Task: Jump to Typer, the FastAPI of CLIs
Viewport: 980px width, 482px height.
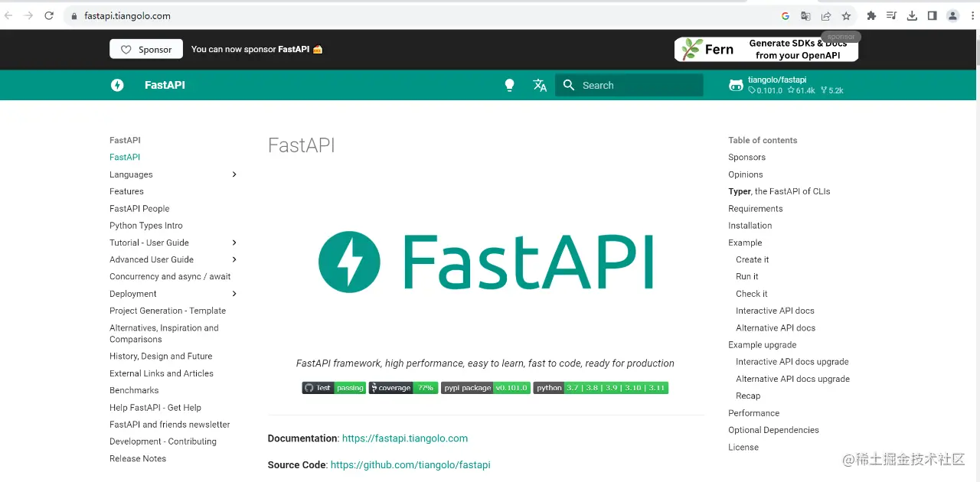Action: pyautogui.click(x=779, y=191)
